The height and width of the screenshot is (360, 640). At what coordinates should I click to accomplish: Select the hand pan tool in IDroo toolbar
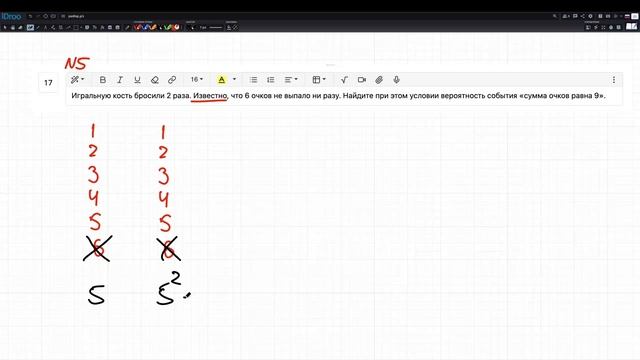pyautogui.click(x=13, y=27)
